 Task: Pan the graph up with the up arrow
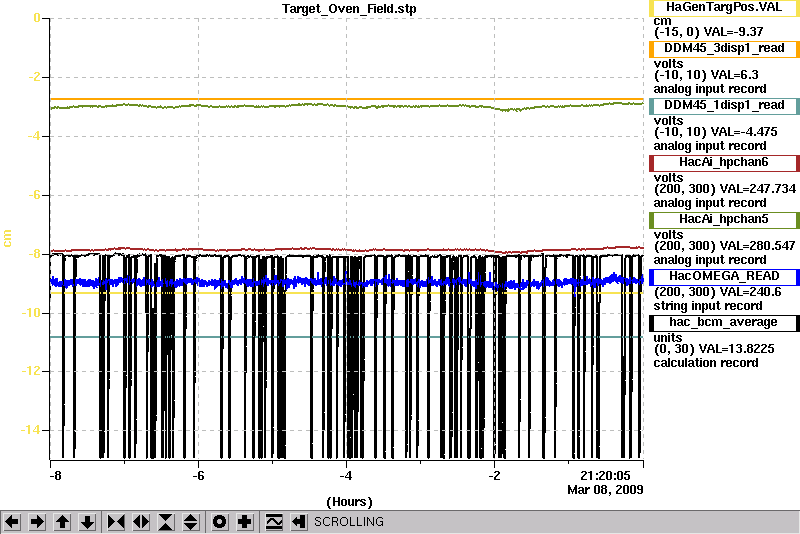coord(62,522)
